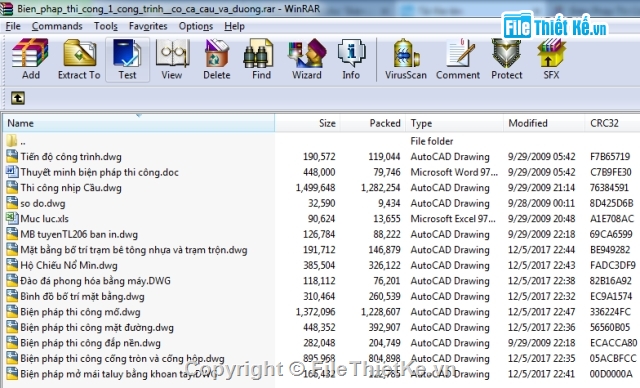Click modified date 12/5/2017 22:47

[x=541, y=312]
